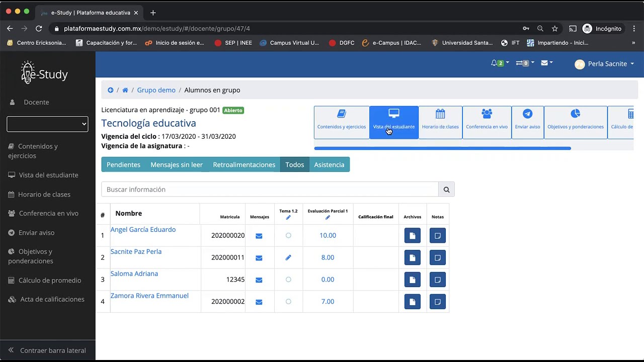Viewport: 644px width, 362px height.
Task: Open messages for Angel García Eduardo
Action: click(x=259, y=235)
